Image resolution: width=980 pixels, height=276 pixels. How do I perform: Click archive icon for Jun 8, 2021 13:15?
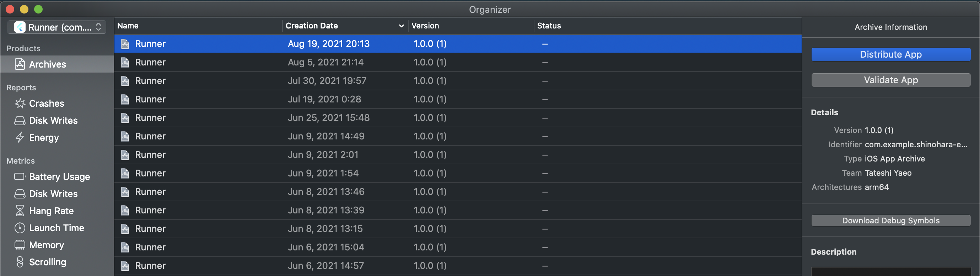click(x=125, y=229)
